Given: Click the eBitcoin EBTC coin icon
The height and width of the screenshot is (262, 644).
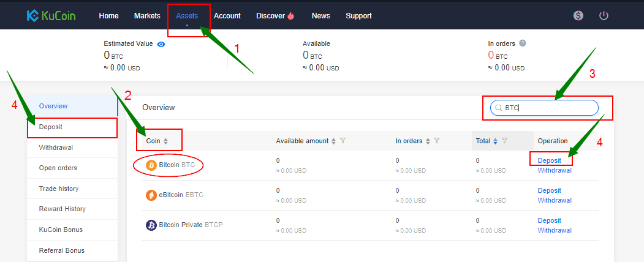Looking at the screenshot, I should [151, 195].
